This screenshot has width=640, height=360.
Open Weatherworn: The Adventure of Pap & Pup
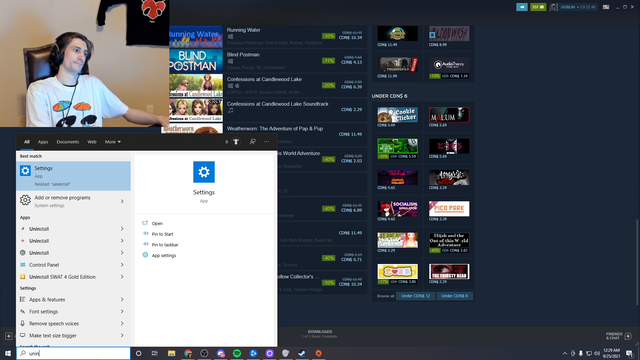point(274,129)
